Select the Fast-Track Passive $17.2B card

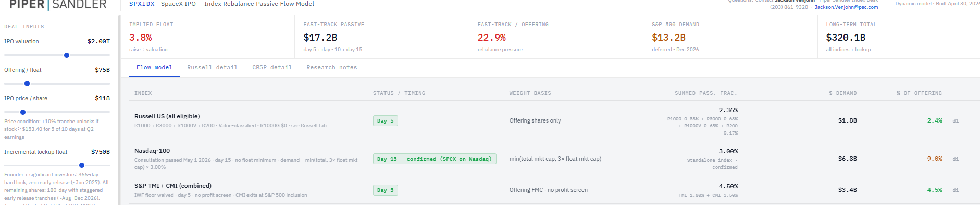tap(382, 37)
